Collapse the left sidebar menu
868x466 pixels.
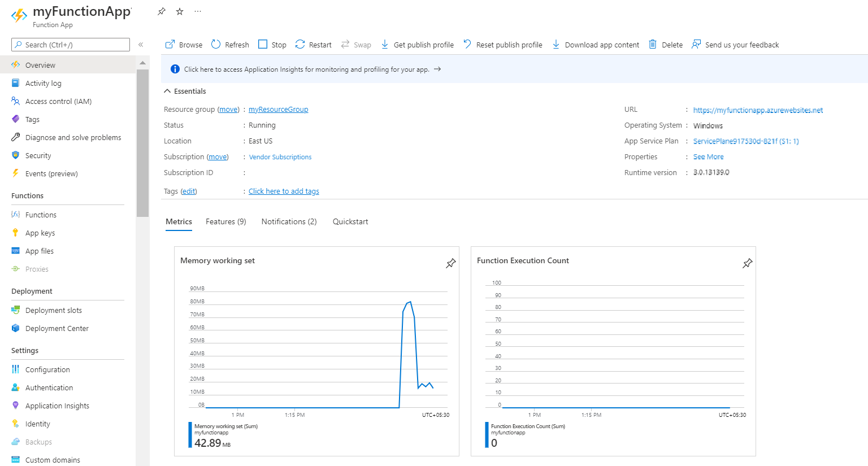click(141, 45)
